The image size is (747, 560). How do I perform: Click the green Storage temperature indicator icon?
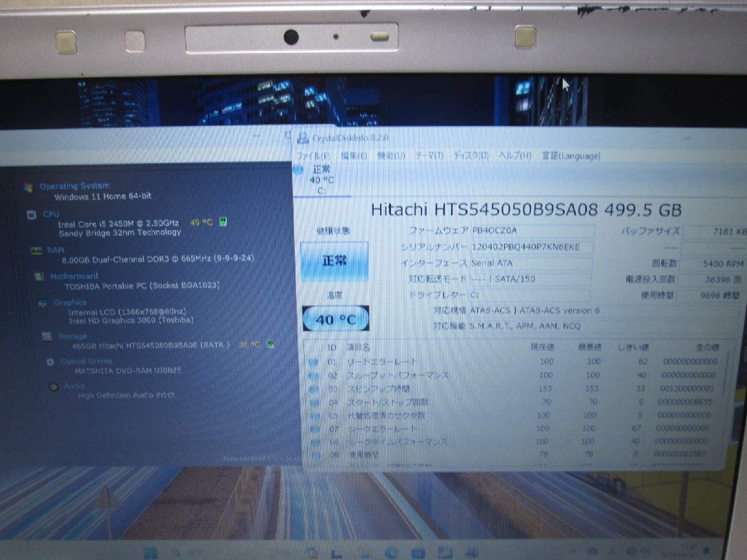[x=270, y=343]
